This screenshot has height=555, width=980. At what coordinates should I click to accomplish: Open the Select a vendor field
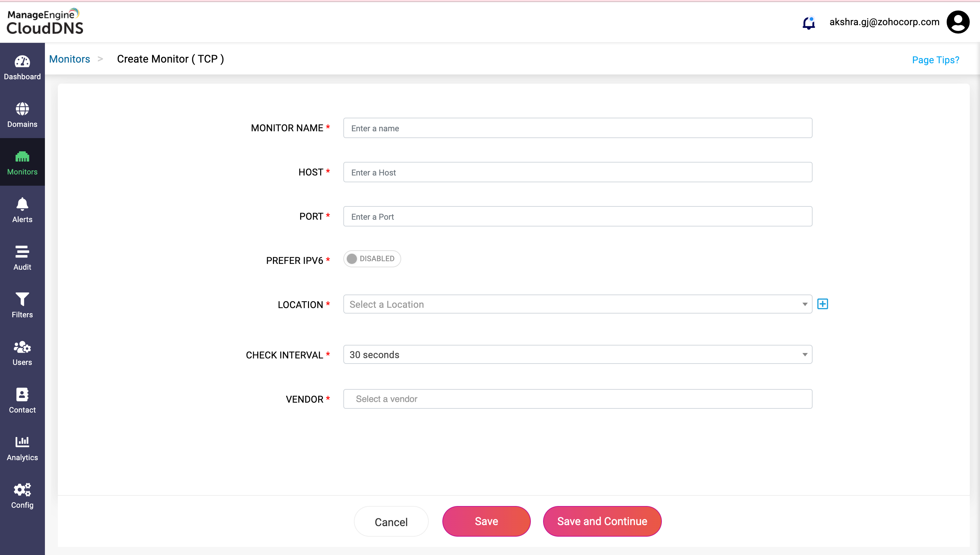577,399
